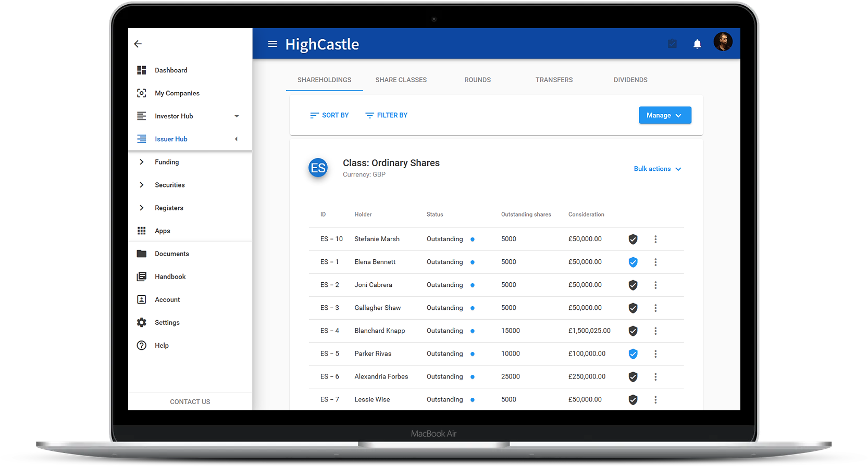Image resolution: width=868 pixels, height=466 pixels.
Task: Click holder name Blanchard Knapp
Action: click(380, 331)
